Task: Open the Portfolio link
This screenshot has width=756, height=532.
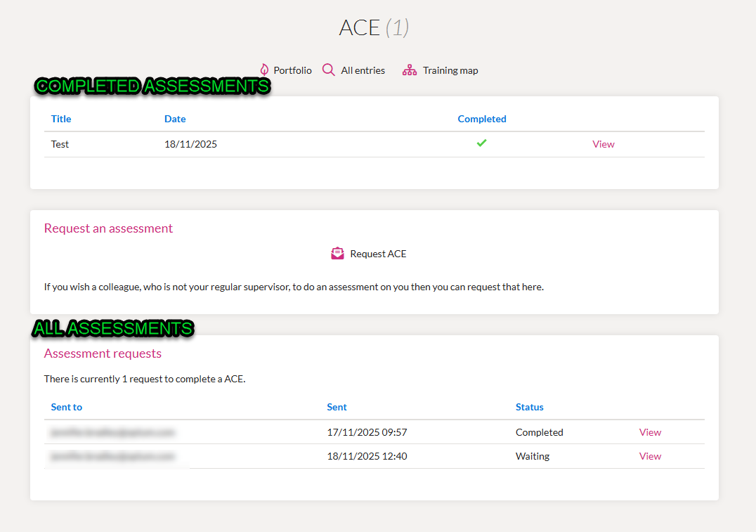Action: [x=292, y=70]
